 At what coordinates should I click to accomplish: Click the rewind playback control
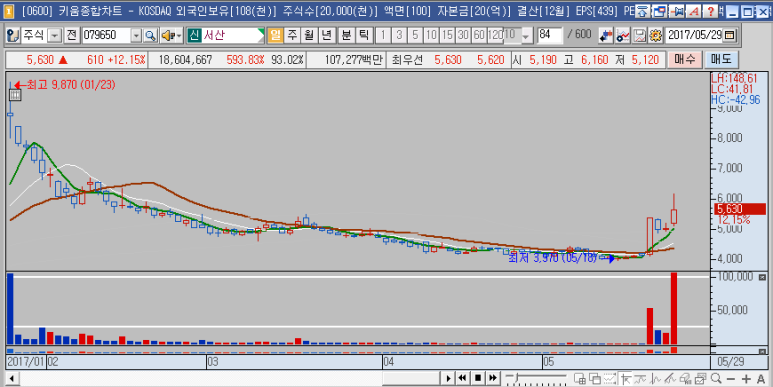[x=462, y=378]
